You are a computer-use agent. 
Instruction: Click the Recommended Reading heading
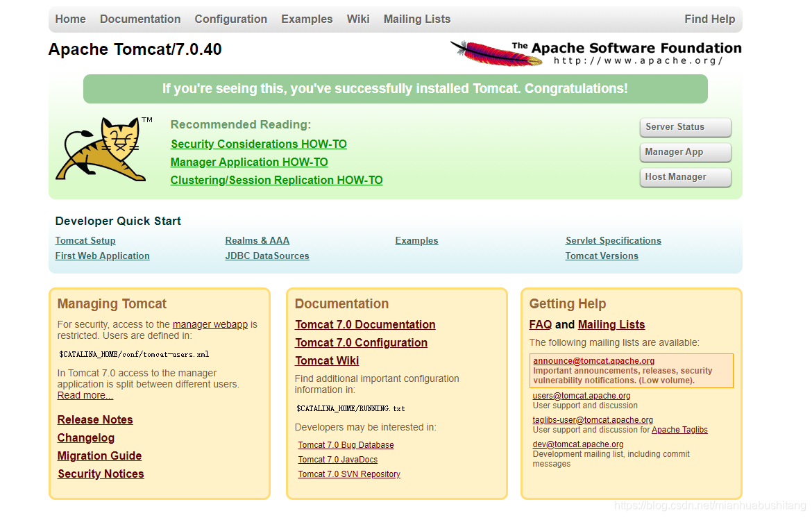click(241, 125)
